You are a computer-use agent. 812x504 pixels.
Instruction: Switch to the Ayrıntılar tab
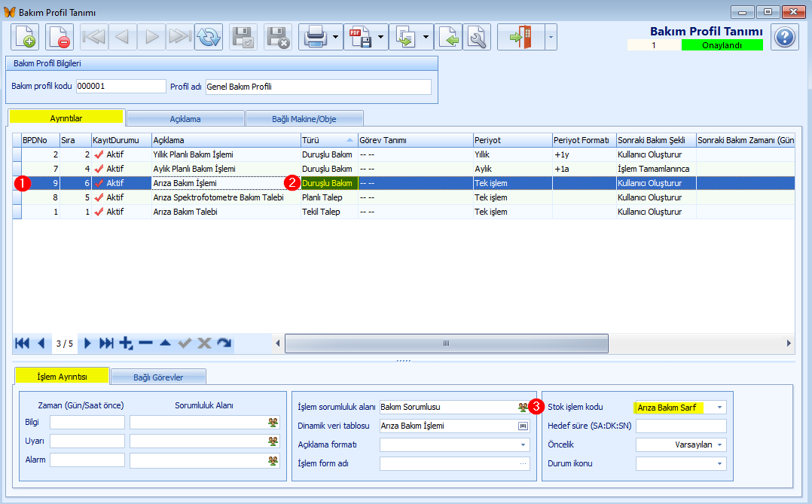coord(66,118)
